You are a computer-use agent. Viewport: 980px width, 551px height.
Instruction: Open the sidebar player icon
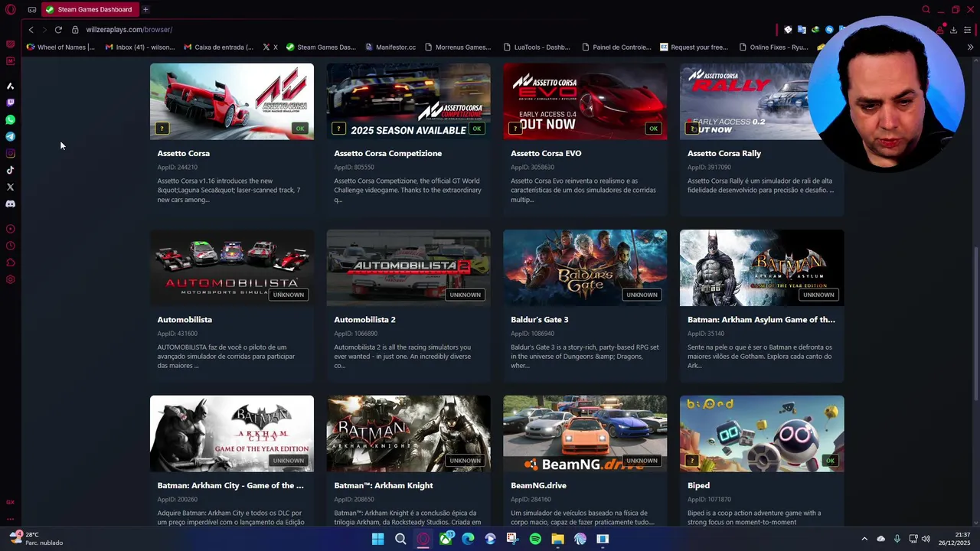(x=10, y=229)
